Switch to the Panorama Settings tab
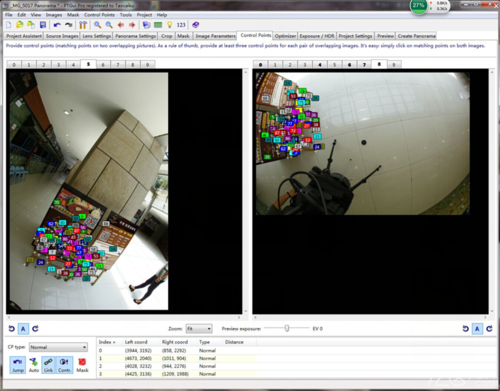 click(135, 36)
